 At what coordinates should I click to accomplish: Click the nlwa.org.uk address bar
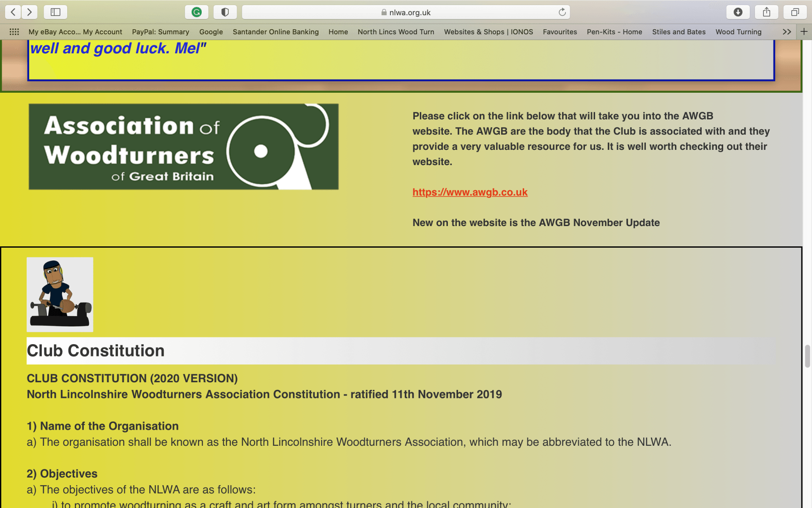(405, 12)
